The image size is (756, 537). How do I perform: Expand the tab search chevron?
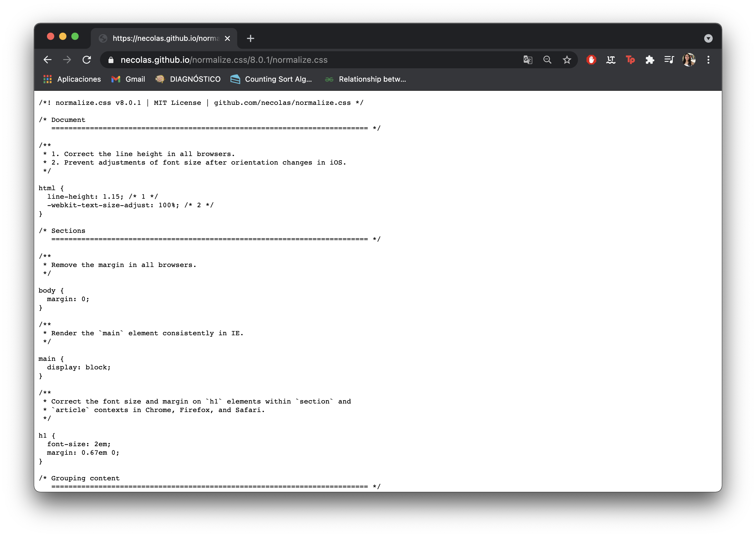tap(708, 38)
